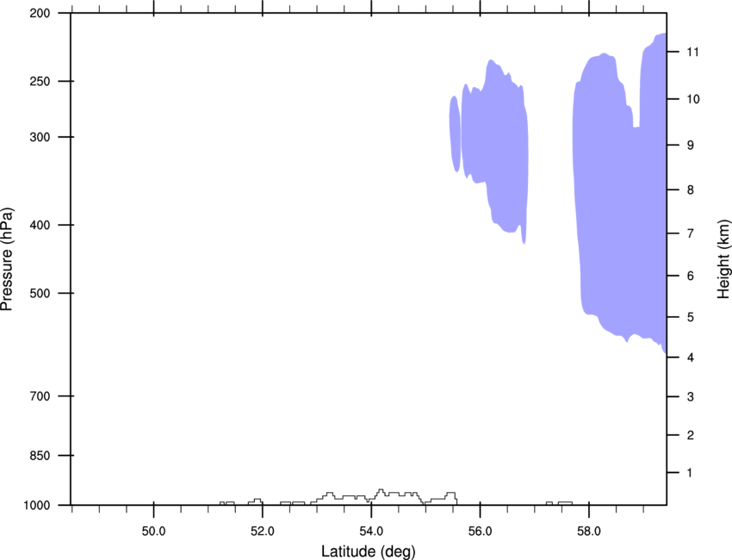Click the 850 pressure tick label
This screenshot has height=560, width=732.
pos(40,456)
